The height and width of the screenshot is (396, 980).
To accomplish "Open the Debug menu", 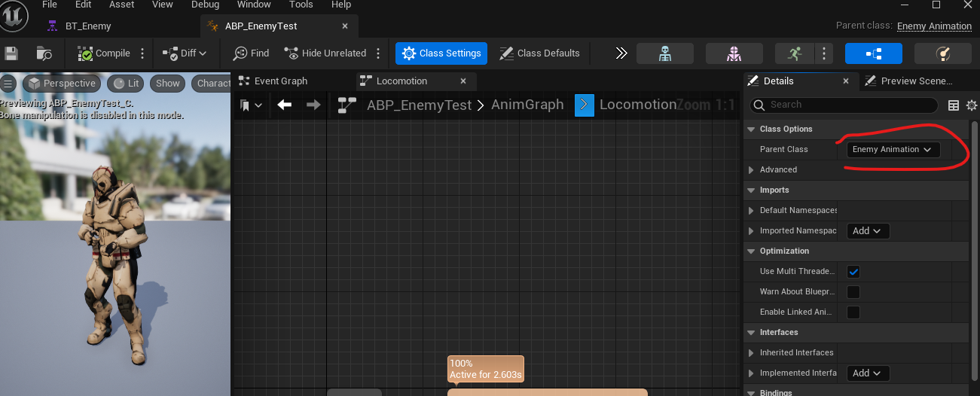I will tap(206, 5).
